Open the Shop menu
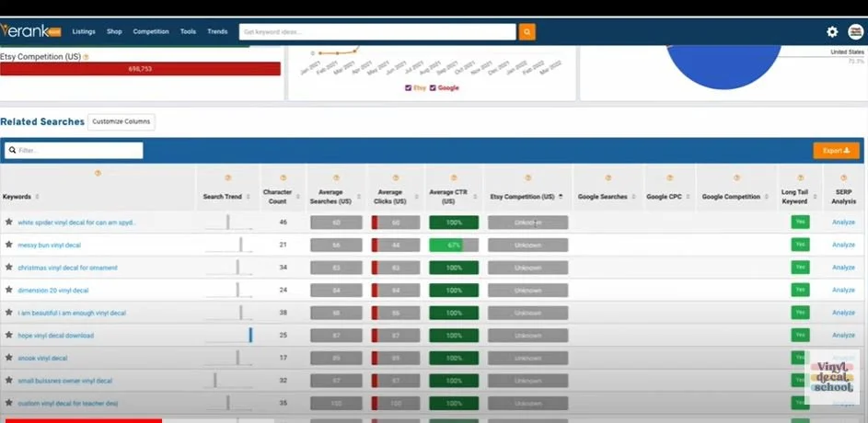Viewport: 868px width, 423px height. (114, 32)
